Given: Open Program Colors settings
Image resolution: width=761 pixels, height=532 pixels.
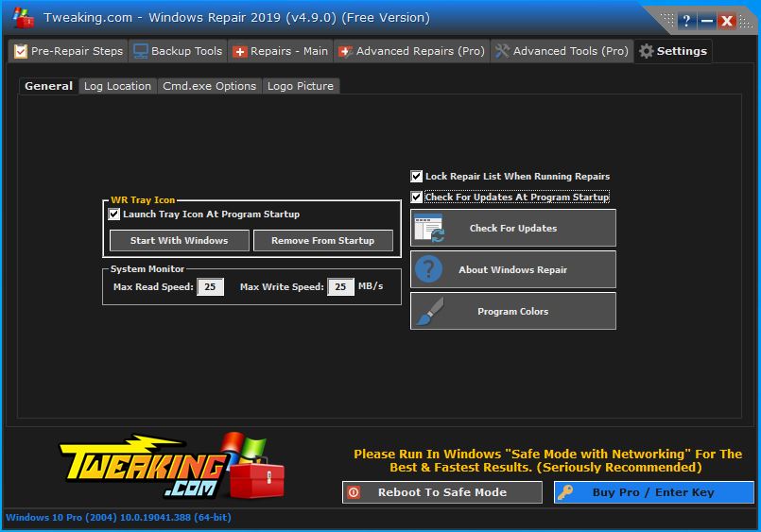Looking at the screenshot, I should coord(513,311).
